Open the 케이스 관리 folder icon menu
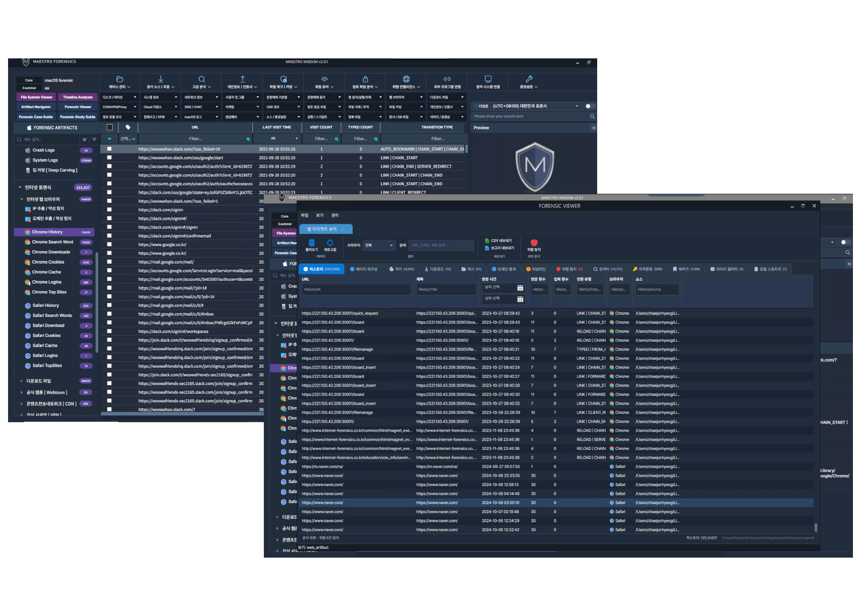This screenshot has height=616, width=861. pyautogui.click(x=120, y=79)
